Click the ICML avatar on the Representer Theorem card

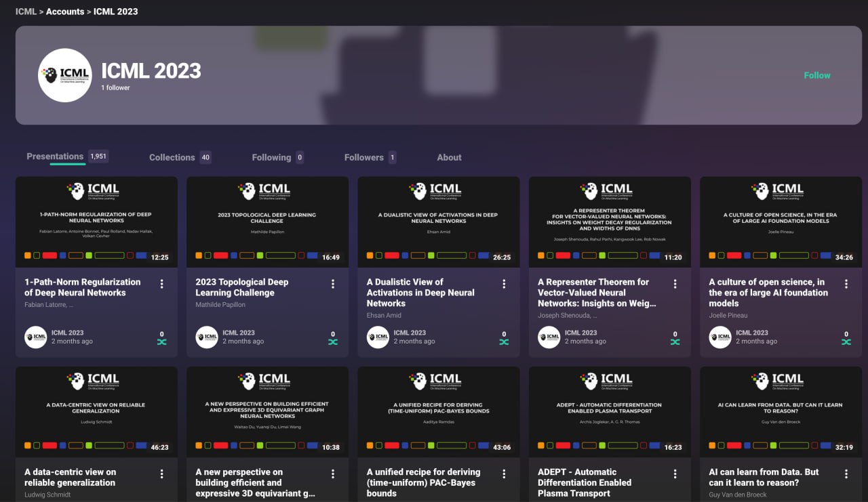(x=549, y=337)
